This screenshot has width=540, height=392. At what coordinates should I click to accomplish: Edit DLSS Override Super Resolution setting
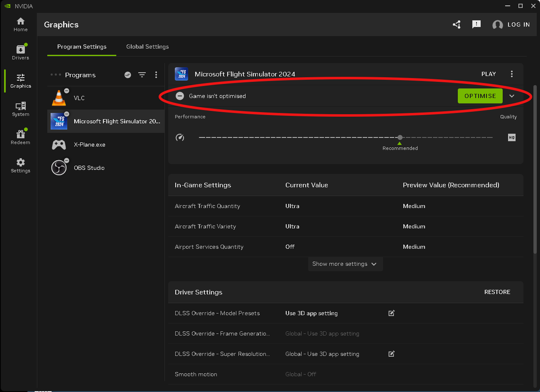(391, 354)
